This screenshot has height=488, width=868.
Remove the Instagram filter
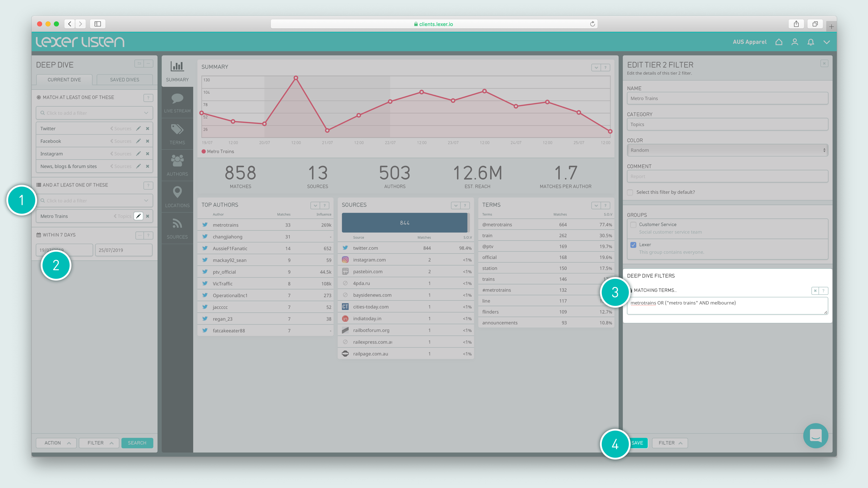tap(148, 154)
